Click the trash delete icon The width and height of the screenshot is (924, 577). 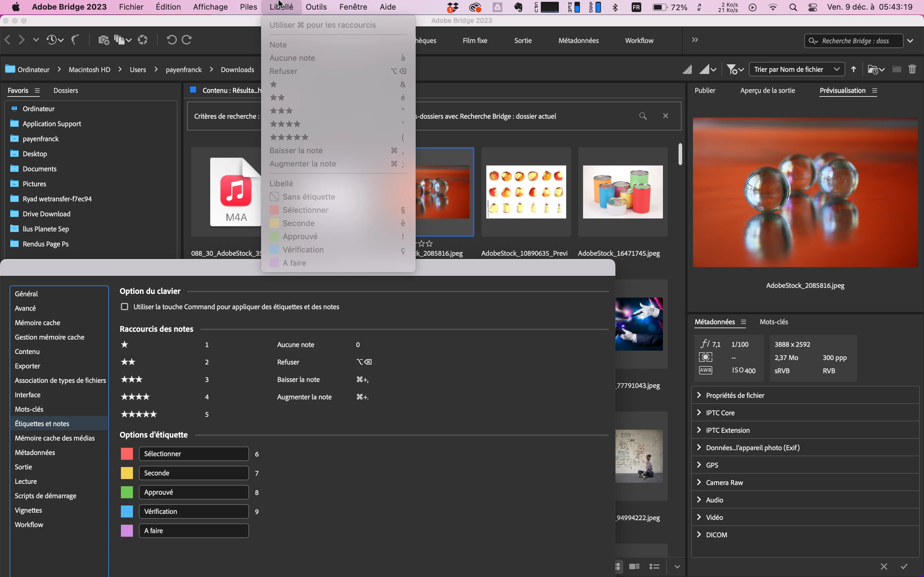(x=912, y=69)
